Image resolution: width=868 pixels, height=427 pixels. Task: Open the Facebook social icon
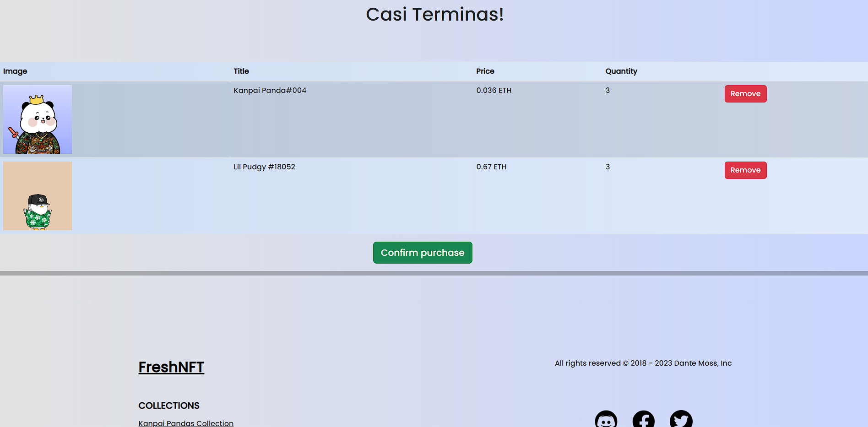point(644,419)
